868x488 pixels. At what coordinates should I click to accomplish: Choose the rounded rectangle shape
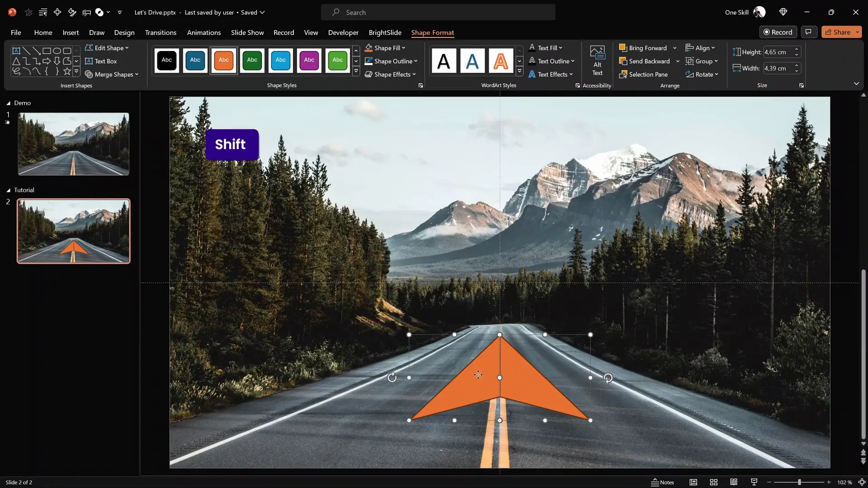click(67, 51)
